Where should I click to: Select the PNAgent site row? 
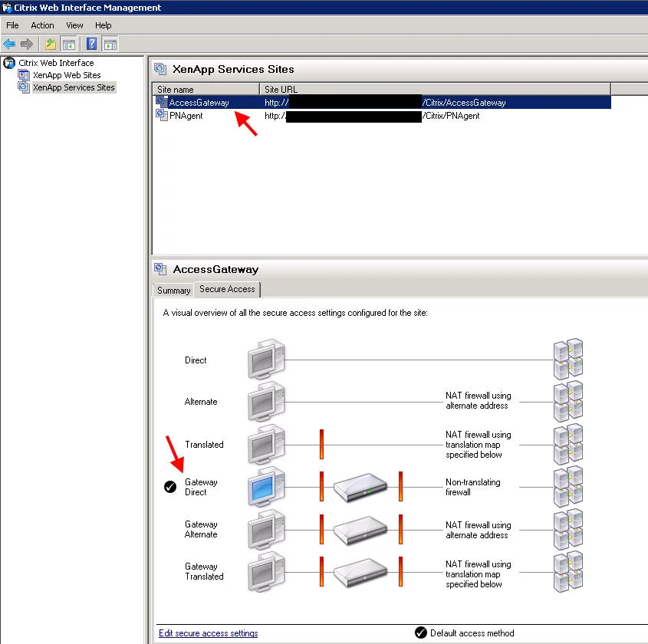pyautogui.click(x=381, y=115)
